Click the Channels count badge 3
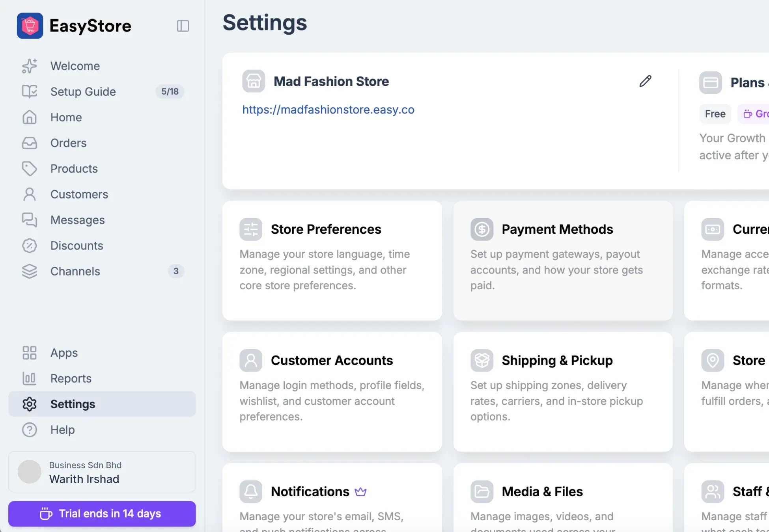The image size is (769, 532). coord(176,271)
